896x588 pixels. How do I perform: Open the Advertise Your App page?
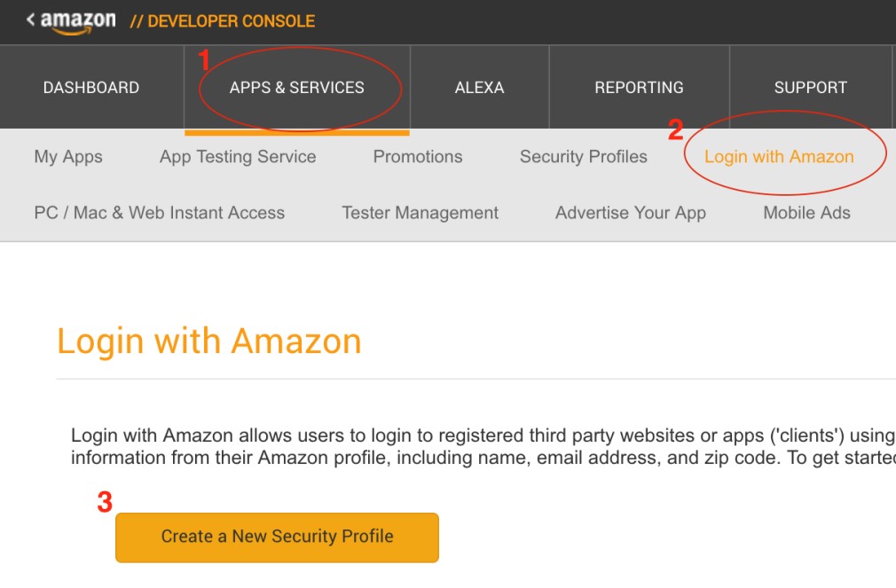[x=631, y=213]
